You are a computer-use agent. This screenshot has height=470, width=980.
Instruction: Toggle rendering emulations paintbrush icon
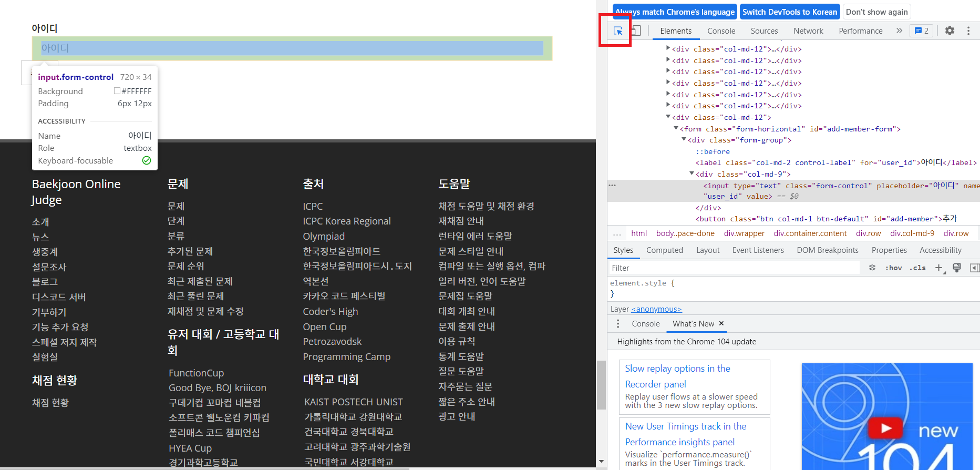click(x=957, y=268)
